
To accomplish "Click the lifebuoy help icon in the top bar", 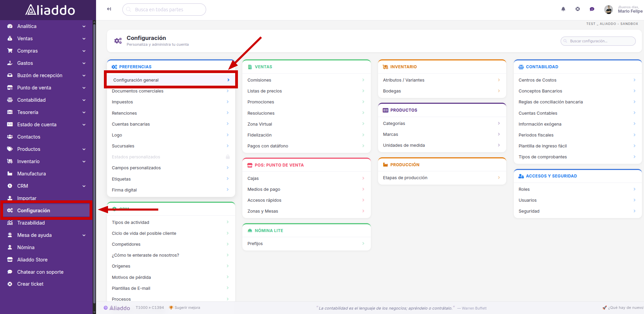I will click(578, 9).
